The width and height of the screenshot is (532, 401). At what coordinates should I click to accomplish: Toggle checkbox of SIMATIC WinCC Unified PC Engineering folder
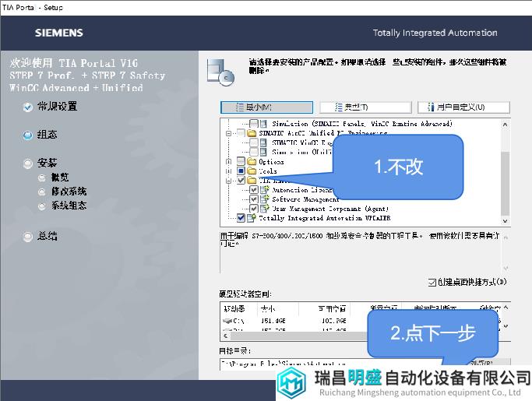pyautogui.click(x=241, y=132)
